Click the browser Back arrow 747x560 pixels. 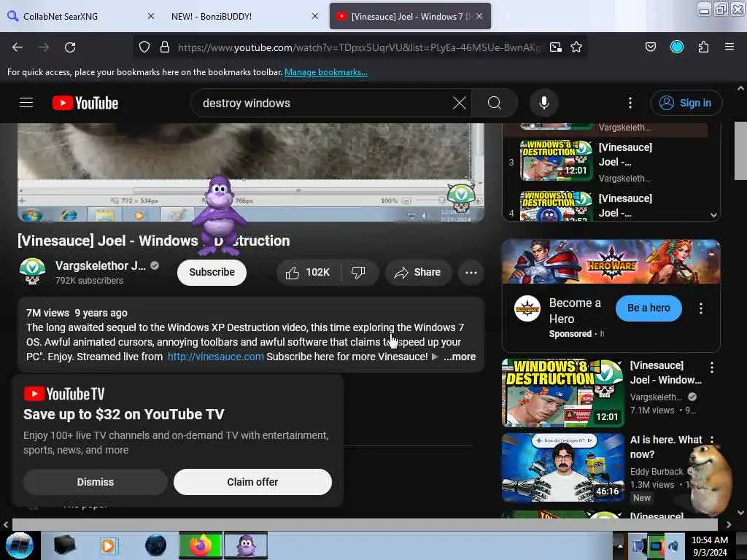[18, 47]
